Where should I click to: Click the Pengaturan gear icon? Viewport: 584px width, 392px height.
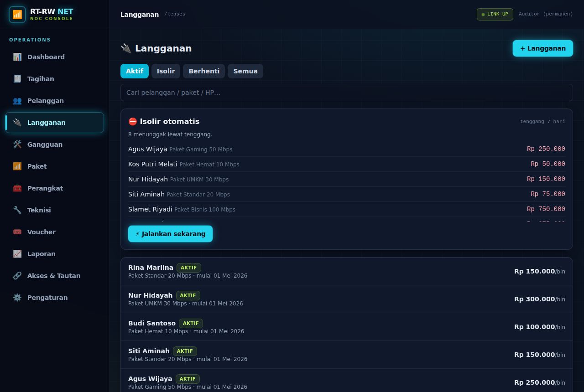pyautogui.click(x=17, y=298)
